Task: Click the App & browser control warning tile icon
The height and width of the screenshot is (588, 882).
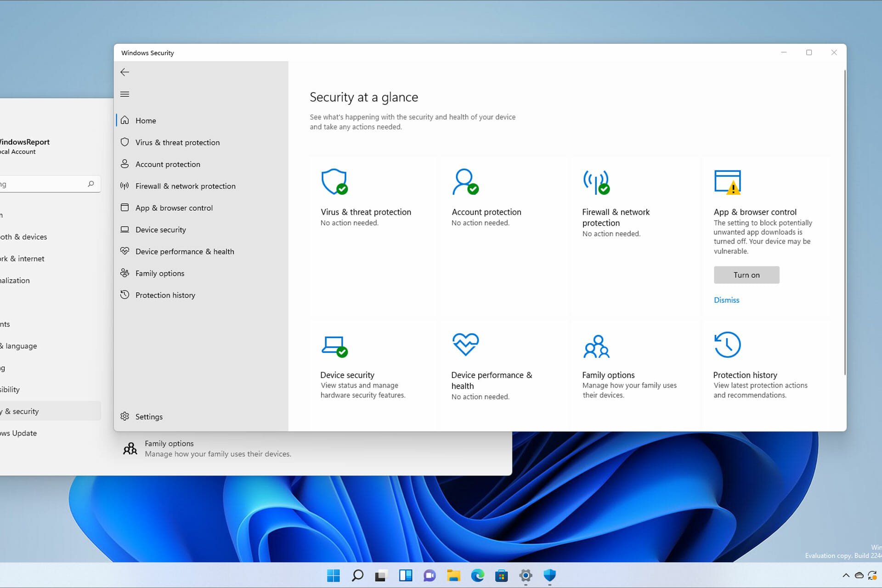Action: [727, 182]
